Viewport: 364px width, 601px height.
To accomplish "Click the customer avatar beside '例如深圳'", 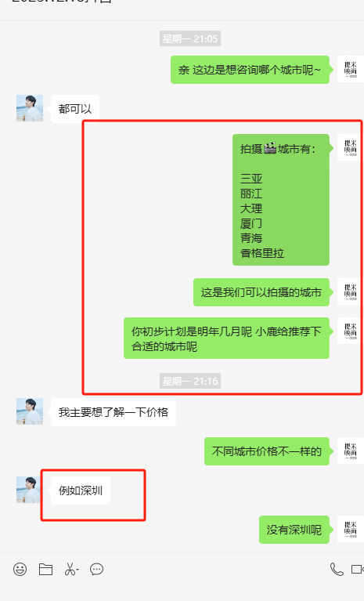I will pyautogui.click(x=30, y=490).
